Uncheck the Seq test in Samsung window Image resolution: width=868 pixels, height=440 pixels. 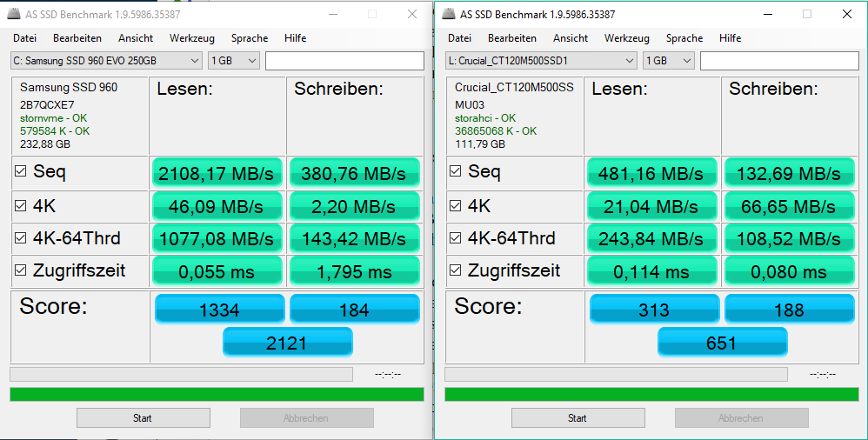click(x=21, y=171)
